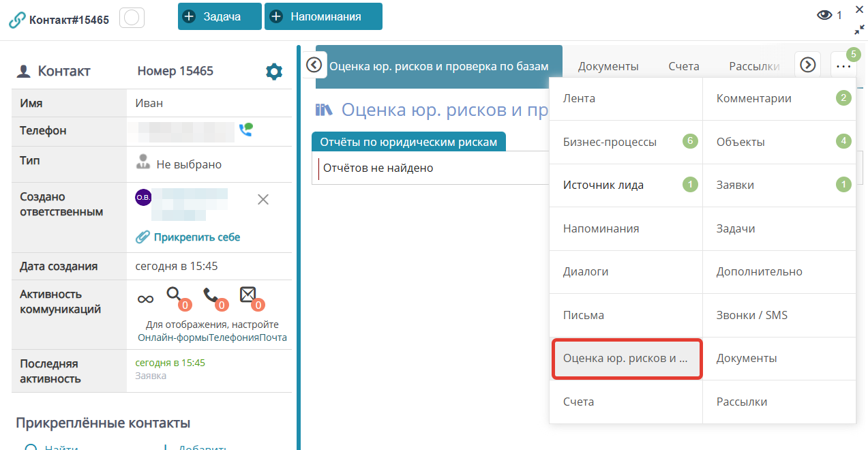
Task: Click the contact settings gear icon
Action: click(273, 72)
